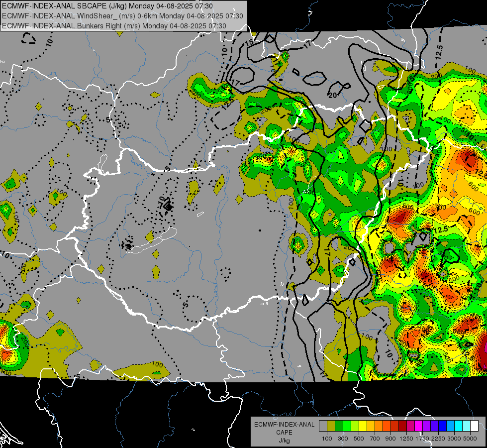Pick the orange-red legend swatch left of 900
Screen dimensions: 487x448
pyautogui.click(x=387, y=426)
